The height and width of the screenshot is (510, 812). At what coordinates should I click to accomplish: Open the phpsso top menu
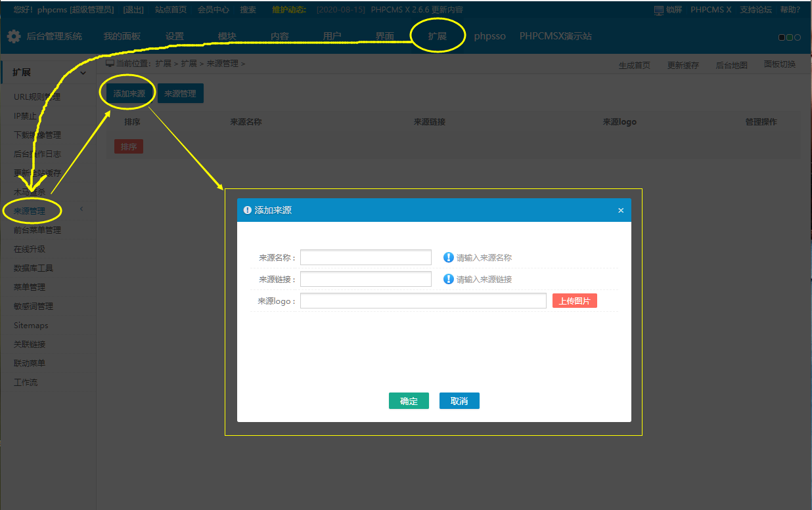click(490, 36)
